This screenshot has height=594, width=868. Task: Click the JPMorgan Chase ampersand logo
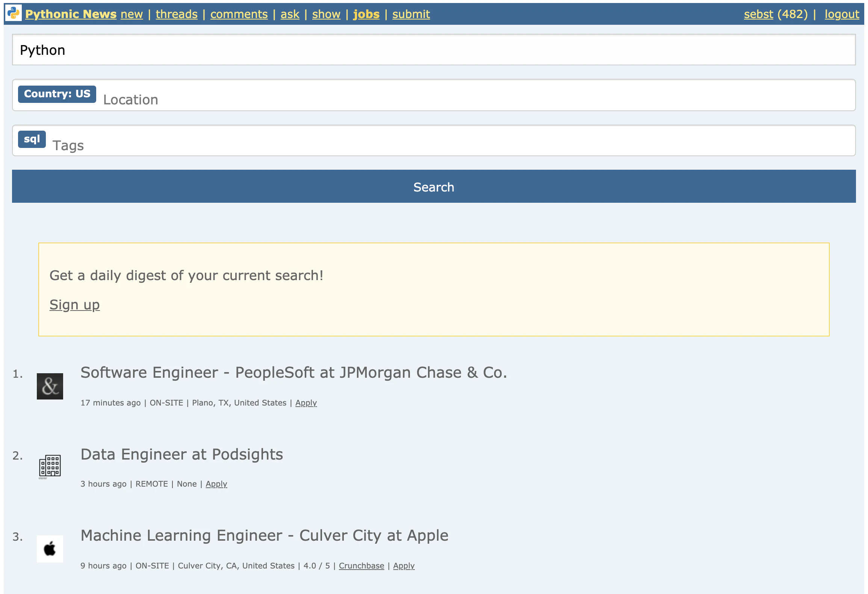[50, 386]
